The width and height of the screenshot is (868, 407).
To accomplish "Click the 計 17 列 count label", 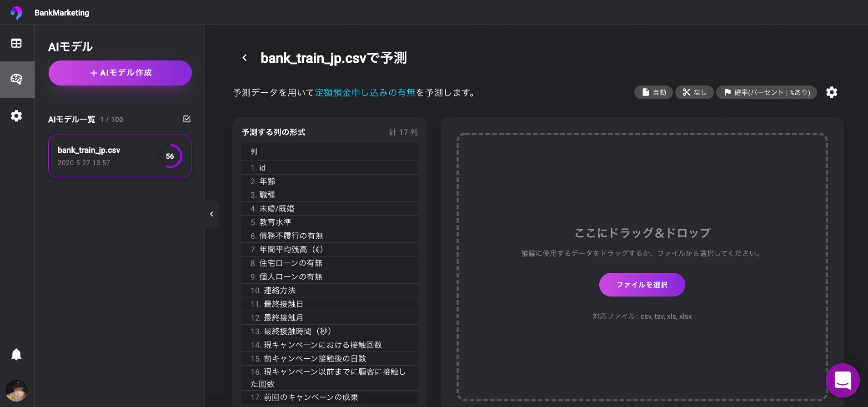I will point(403,132).
